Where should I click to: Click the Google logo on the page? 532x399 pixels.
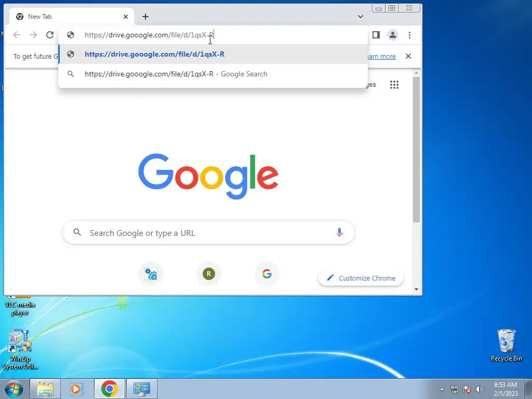[208, 176]
